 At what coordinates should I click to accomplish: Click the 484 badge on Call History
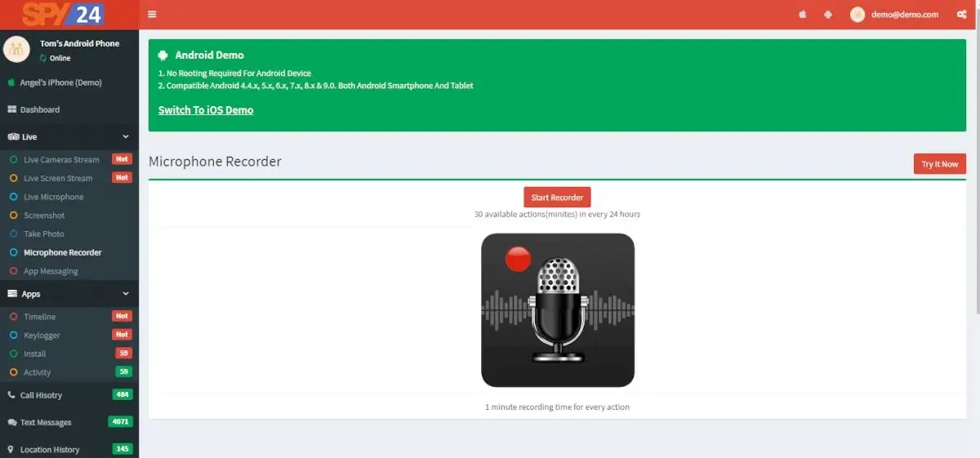point(122,395)
